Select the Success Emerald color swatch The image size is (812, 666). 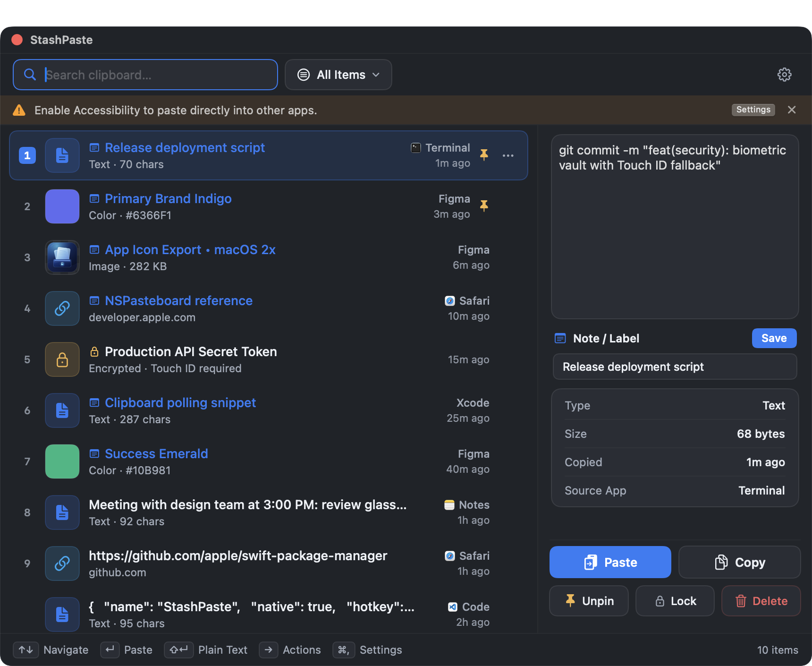click(x=62, y=461)
